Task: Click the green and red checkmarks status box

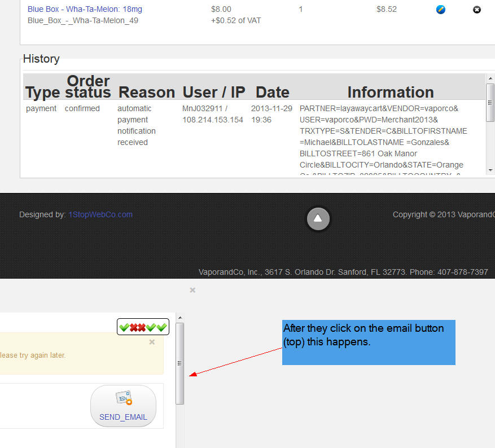Action: [143, 327]
